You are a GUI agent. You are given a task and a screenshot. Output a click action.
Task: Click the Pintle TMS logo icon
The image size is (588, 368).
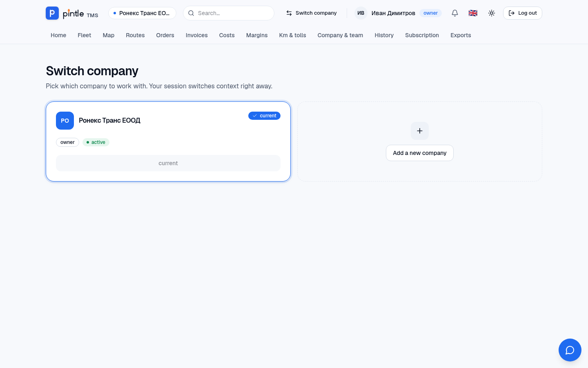[x=52, y=13]
